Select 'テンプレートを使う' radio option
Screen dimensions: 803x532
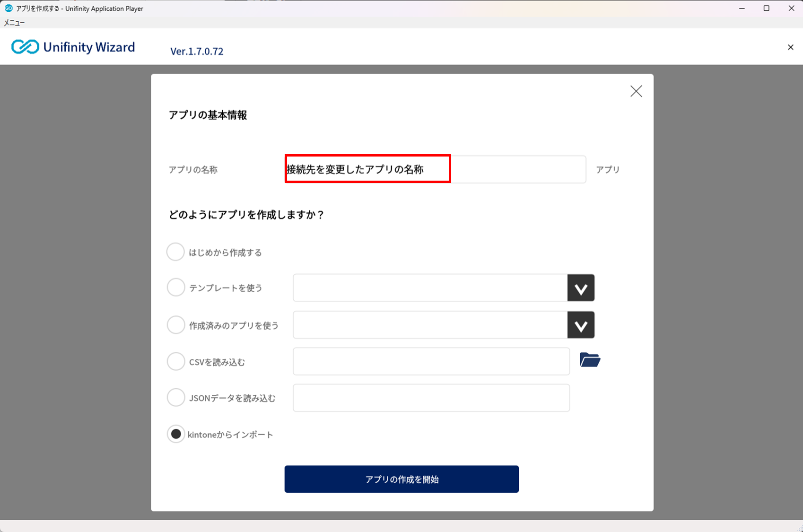(x=175, y=288)
